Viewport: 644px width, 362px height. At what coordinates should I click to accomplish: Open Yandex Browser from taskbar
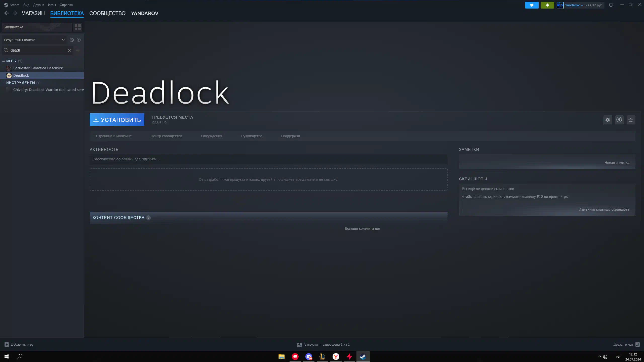click(x=336, y=356)
